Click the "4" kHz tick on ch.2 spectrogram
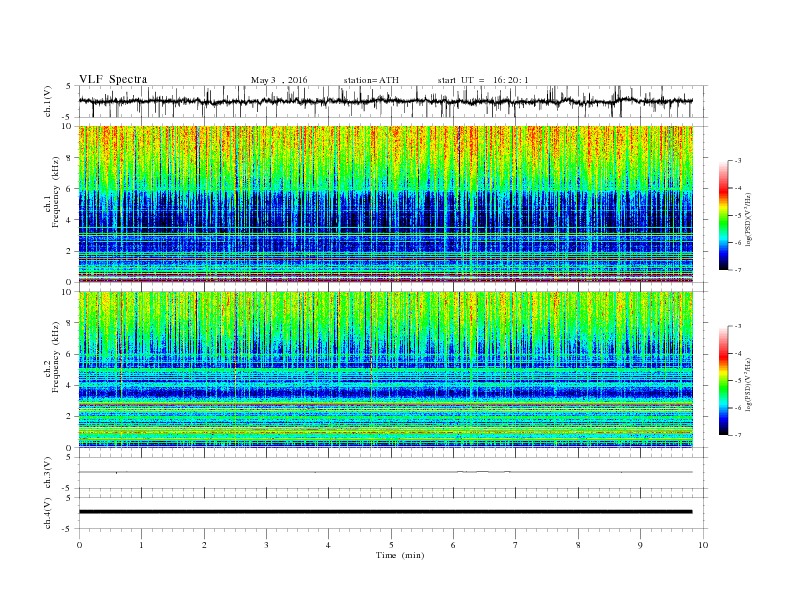792x612 pixels. coord(69,385)
